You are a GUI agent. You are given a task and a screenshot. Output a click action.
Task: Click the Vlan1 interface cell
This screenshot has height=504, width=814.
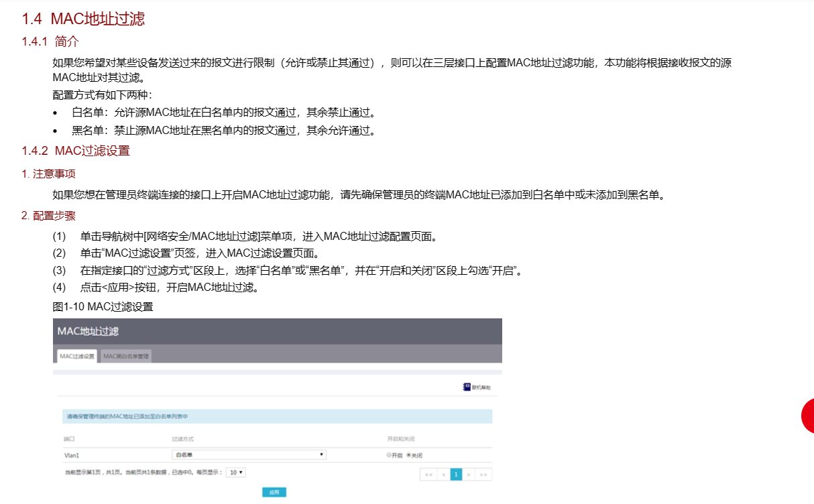pos(72,455)
